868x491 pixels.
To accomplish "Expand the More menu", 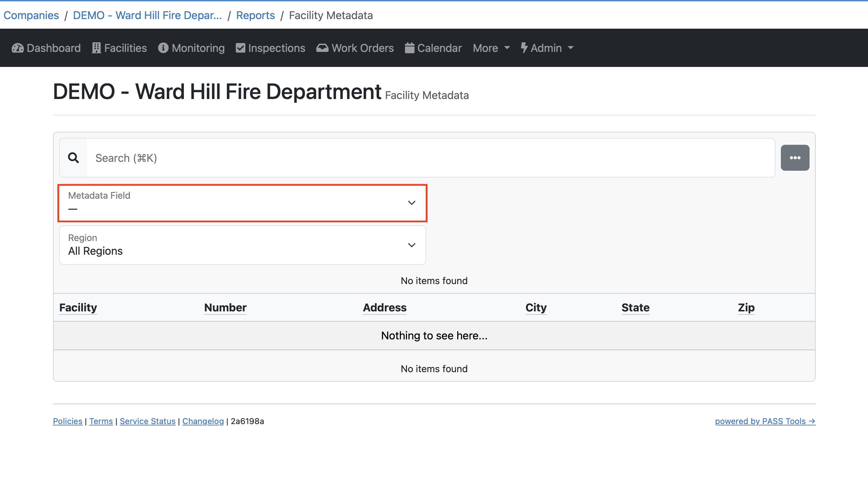I will [491, 48].
